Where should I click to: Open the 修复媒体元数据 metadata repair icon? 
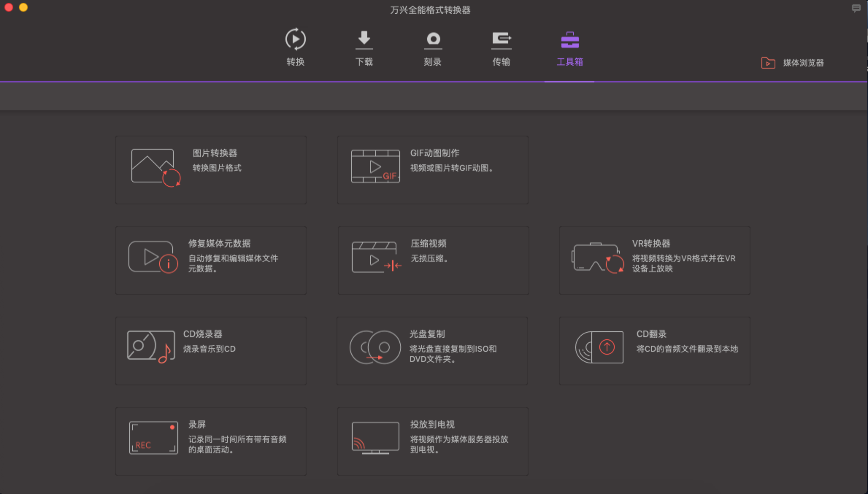click(153, 257)
